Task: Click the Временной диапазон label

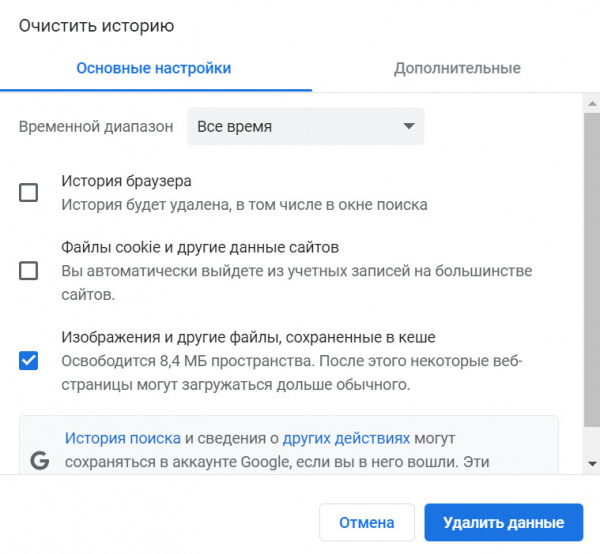Action: 96,127
